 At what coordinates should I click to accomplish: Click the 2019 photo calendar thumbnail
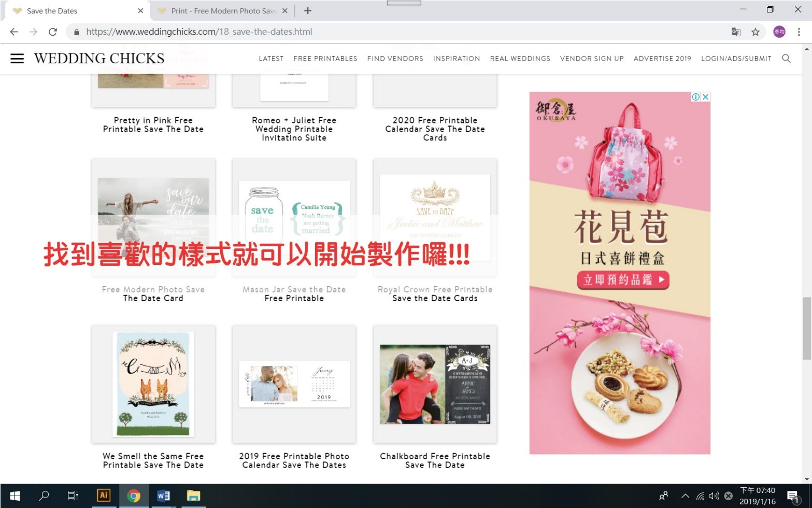(294, 384)
